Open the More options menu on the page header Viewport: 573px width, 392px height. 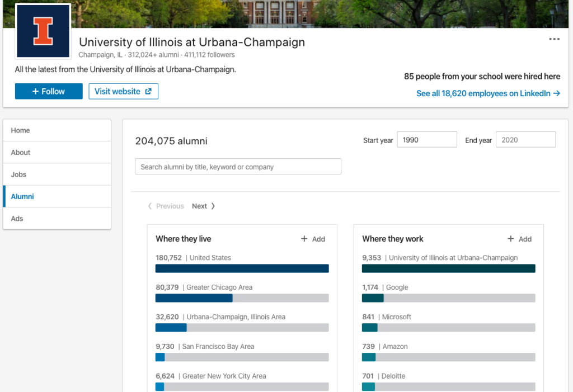[555, 39]
